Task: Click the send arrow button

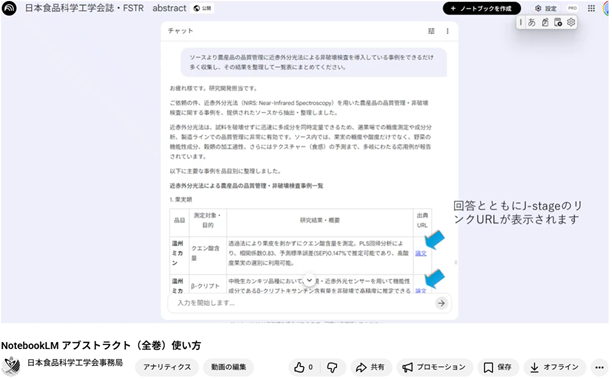Action: (x=441, y=303)
